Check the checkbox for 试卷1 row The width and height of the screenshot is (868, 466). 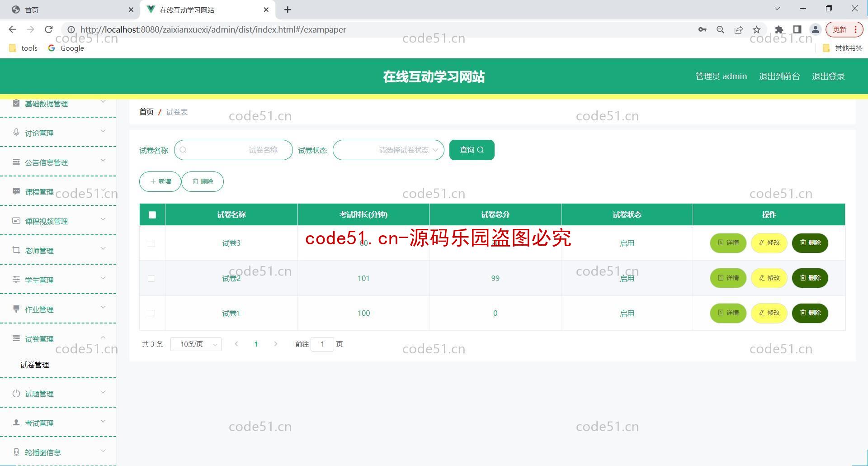(151, 314)
